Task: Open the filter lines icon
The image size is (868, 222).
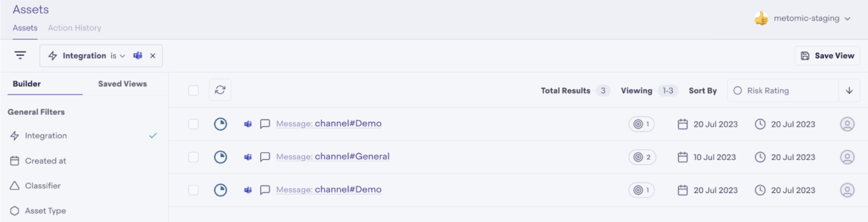Action: tap(20, 55)
